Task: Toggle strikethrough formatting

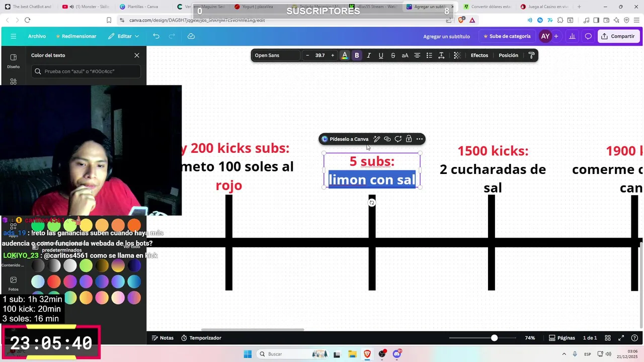Action: tap(393, 55)
